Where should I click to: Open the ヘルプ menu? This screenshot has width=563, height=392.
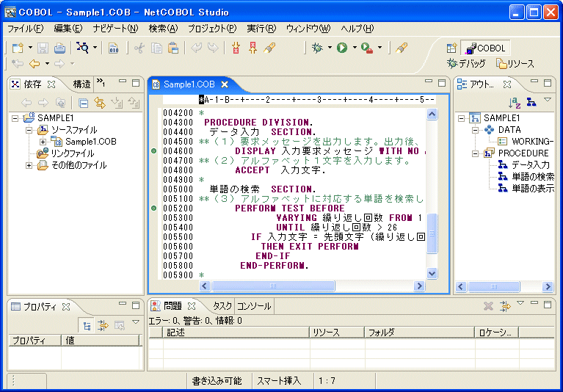click(357, 29)
